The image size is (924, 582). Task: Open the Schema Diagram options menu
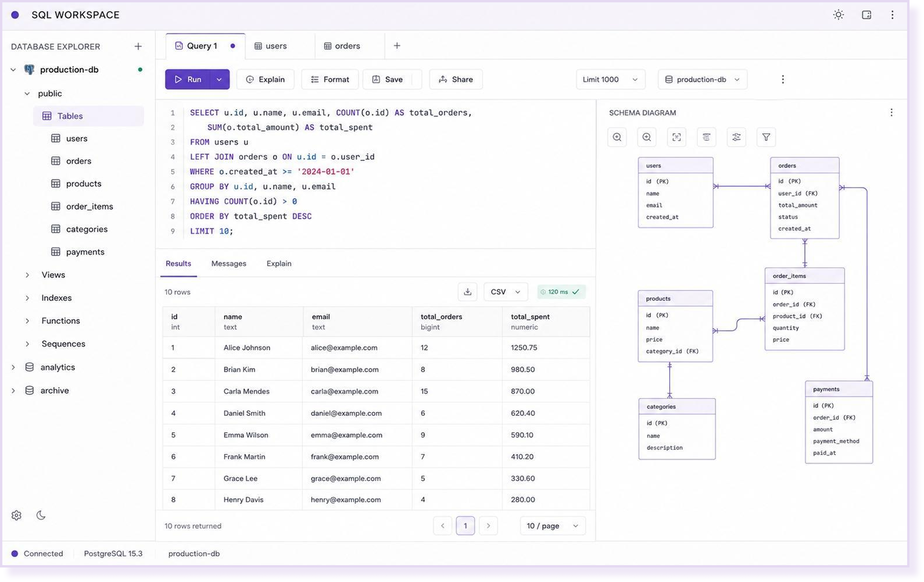[x=891, y=113]
